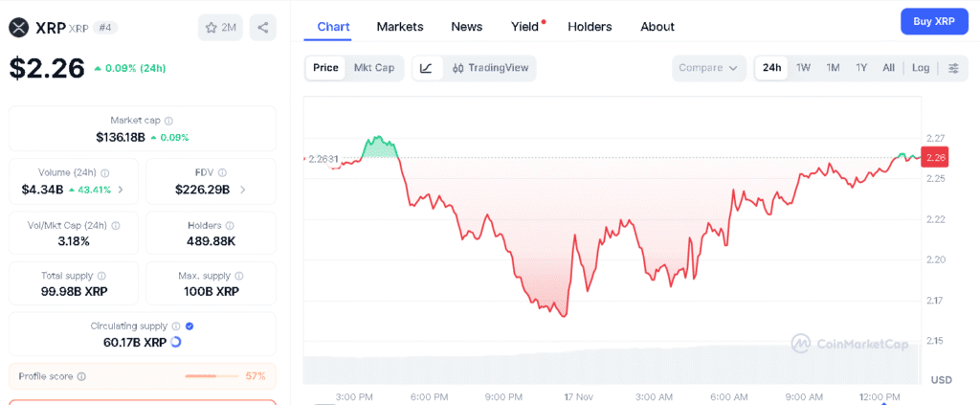980x405 pixels.
Task: Click the Buy XRP button
Action: tap(934, 21)
